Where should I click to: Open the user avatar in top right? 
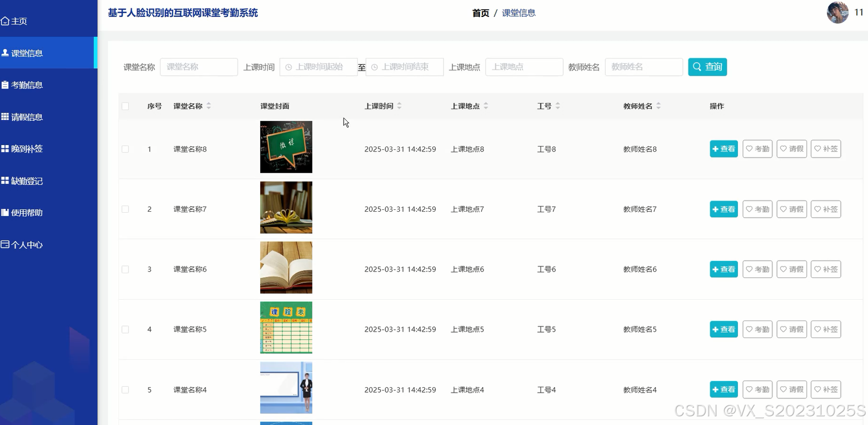click(x=838, y=13)
